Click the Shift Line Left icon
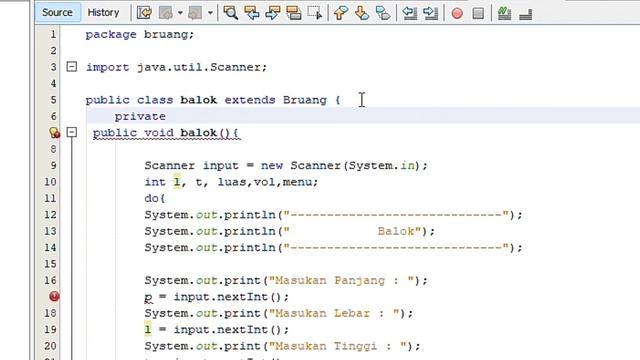The width and height of the screenshot is (640, 360). (x=409, y=13)
